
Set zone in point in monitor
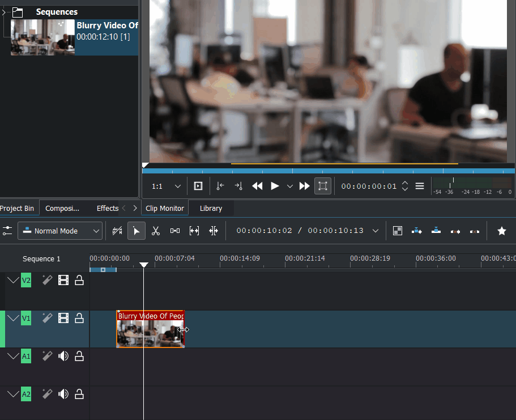point(220,186)
